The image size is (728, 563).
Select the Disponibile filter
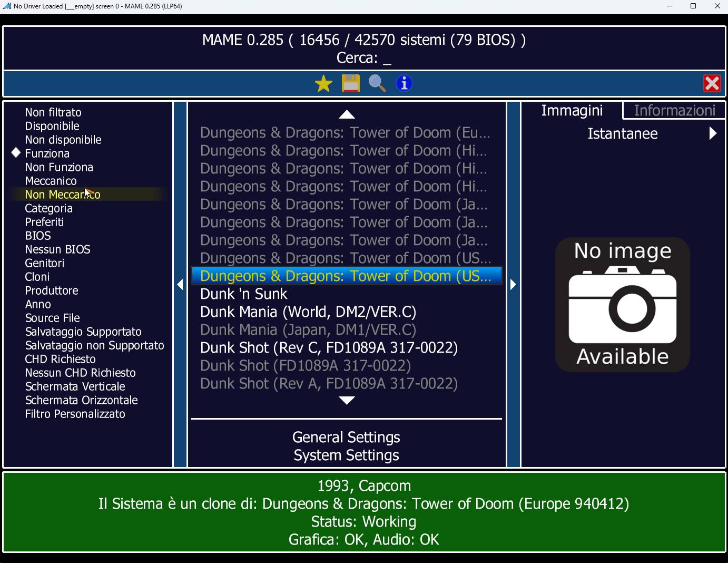tap(52, 126)
